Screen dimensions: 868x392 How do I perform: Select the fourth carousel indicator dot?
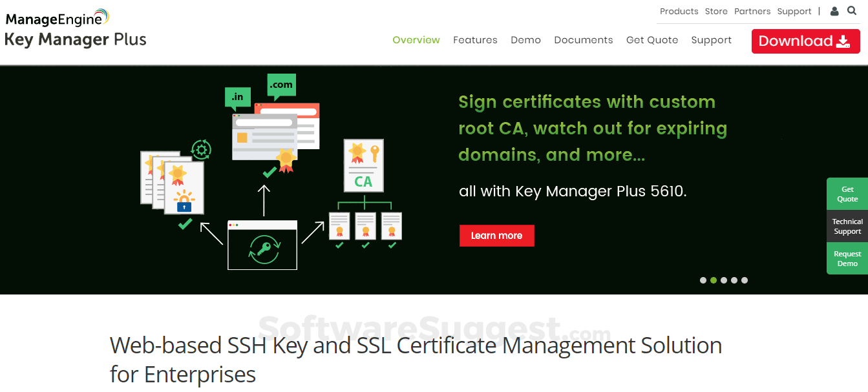pyautogui.click(x=734, y=280)
